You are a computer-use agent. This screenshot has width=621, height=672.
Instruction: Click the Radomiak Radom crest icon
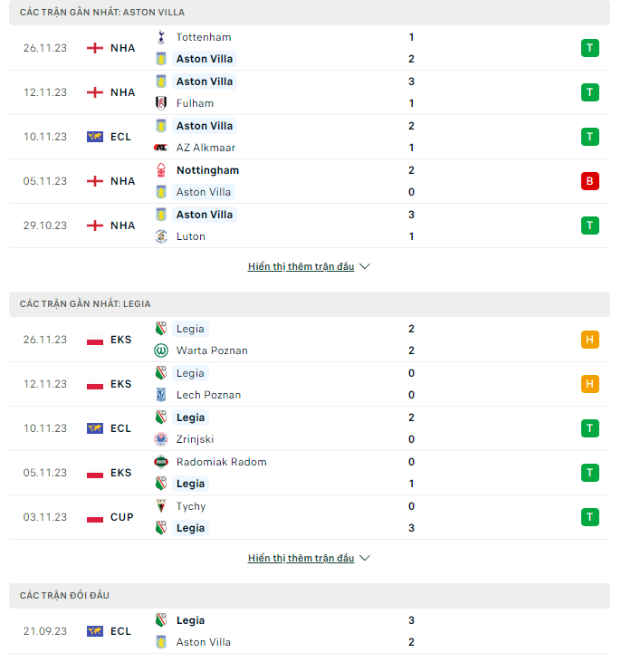(161, 462)
